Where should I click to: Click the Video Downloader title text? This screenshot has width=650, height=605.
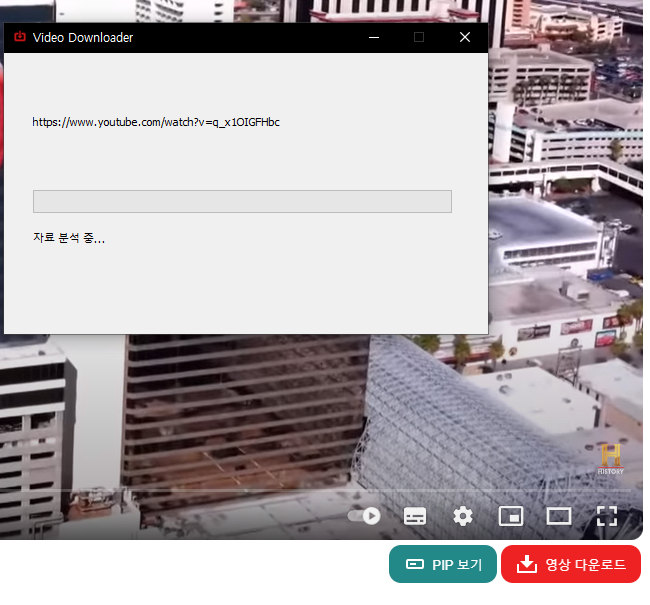[x=83, y=38]
